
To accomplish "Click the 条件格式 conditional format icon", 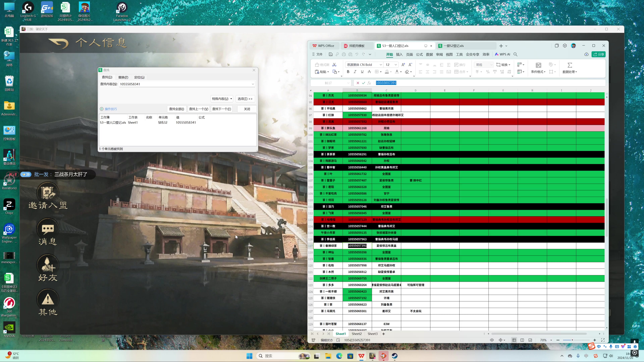I will coord(539,65).
